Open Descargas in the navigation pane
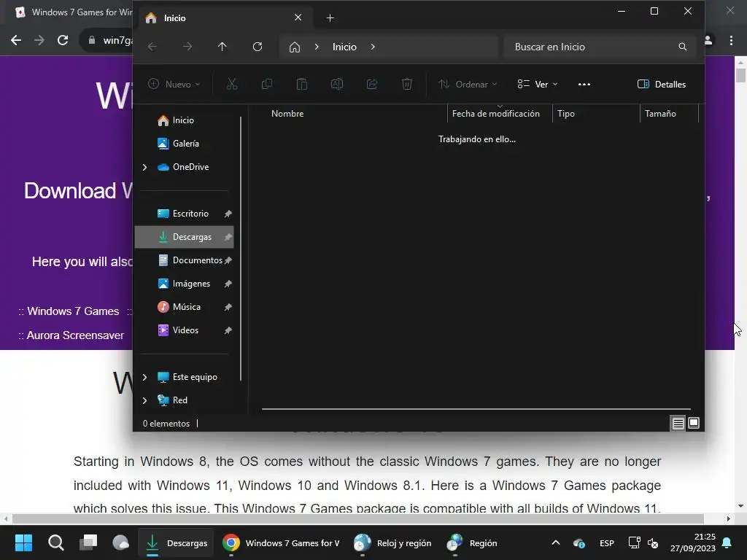 point(184,237)
